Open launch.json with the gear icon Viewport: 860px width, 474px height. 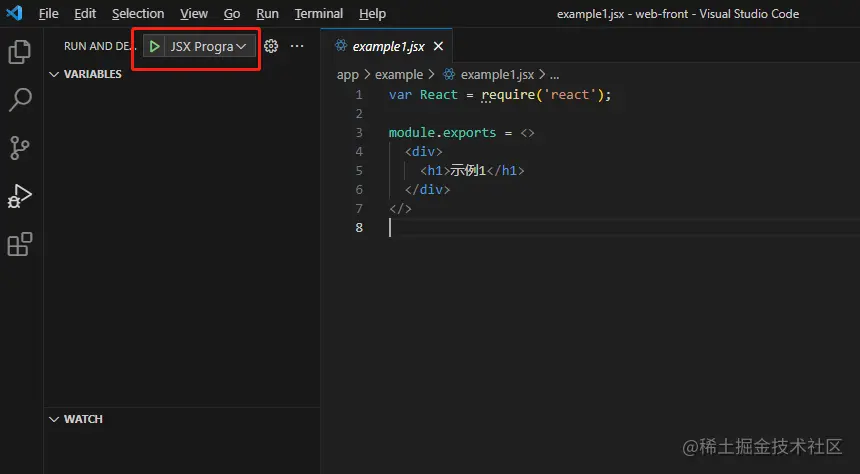pyautogui.click(x=271, y=46)
